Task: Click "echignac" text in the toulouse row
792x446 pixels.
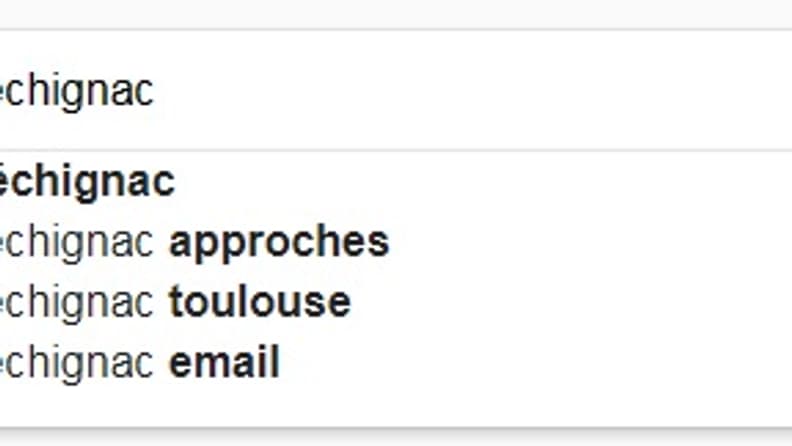Action: 77,303
